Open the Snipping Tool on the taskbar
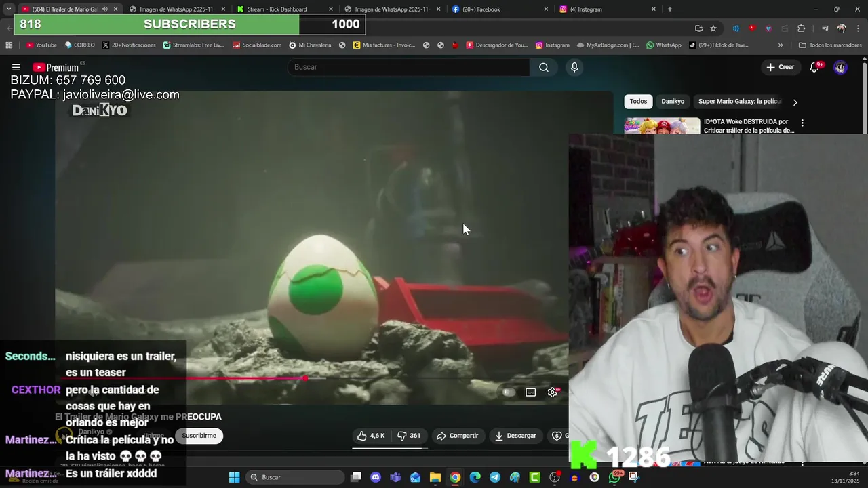 point(634,477)
